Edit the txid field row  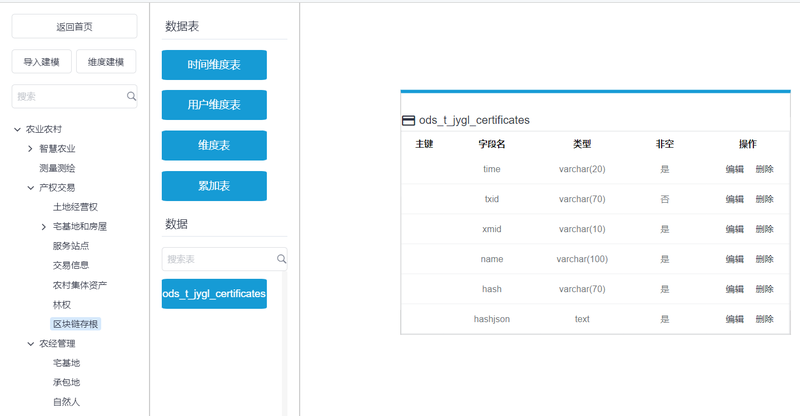pyautogui.click(x=735, y=199)
